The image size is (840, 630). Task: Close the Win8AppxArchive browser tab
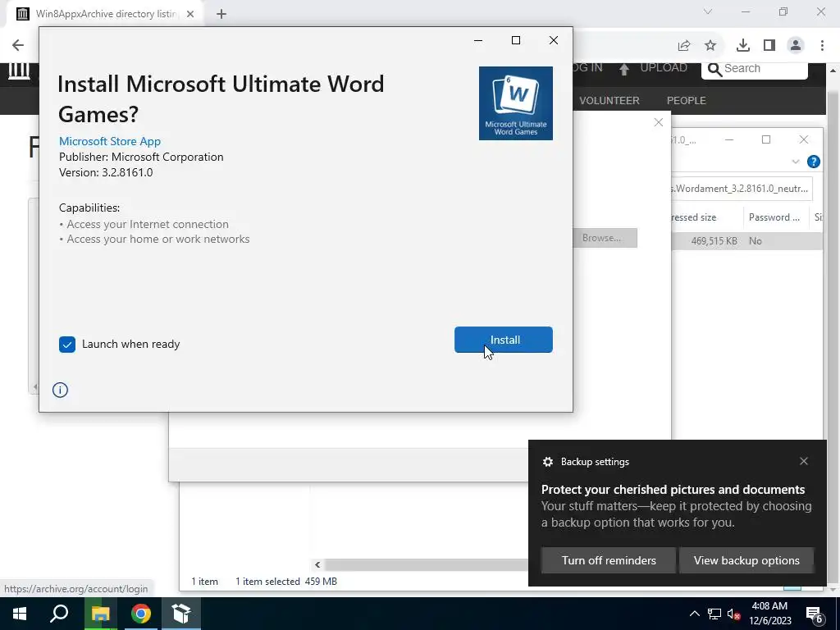coord(190,14)
